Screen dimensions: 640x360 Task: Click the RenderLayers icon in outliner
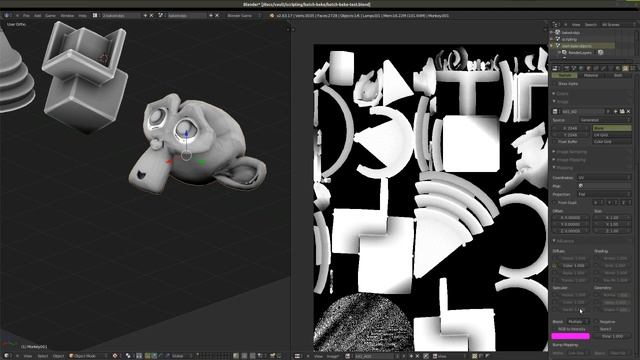(x=564, y=53)
